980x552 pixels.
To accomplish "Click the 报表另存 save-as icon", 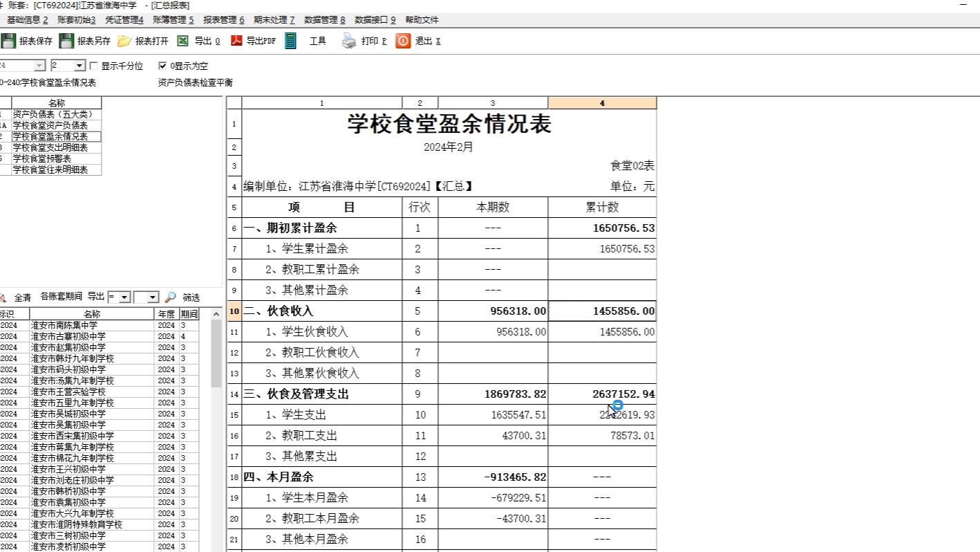I will (66, 41).
